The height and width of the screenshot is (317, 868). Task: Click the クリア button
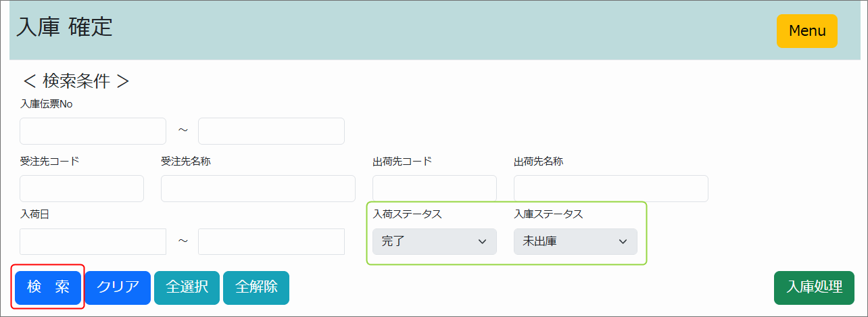tap(118, 287)
